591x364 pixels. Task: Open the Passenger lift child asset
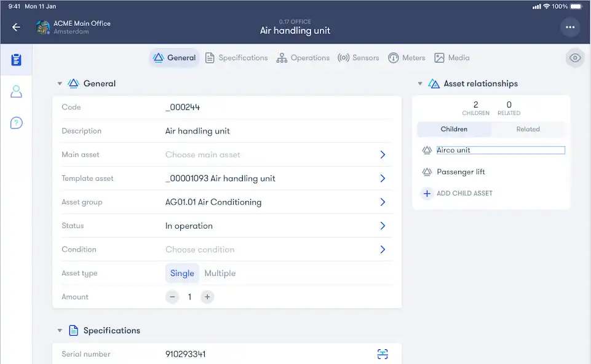pos(461,172)
